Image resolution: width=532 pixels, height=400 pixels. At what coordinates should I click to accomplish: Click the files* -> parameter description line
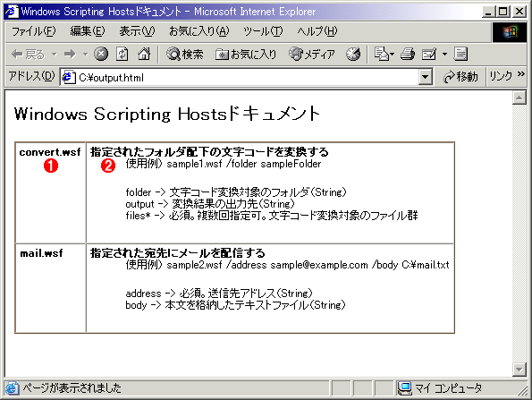tap(272, 216)
